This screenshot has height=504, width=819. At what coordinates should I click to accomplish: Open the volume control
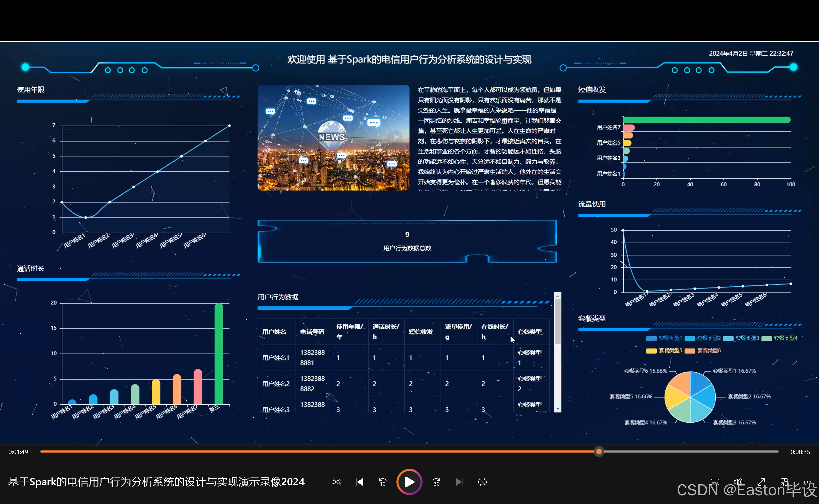click(738, 482)
